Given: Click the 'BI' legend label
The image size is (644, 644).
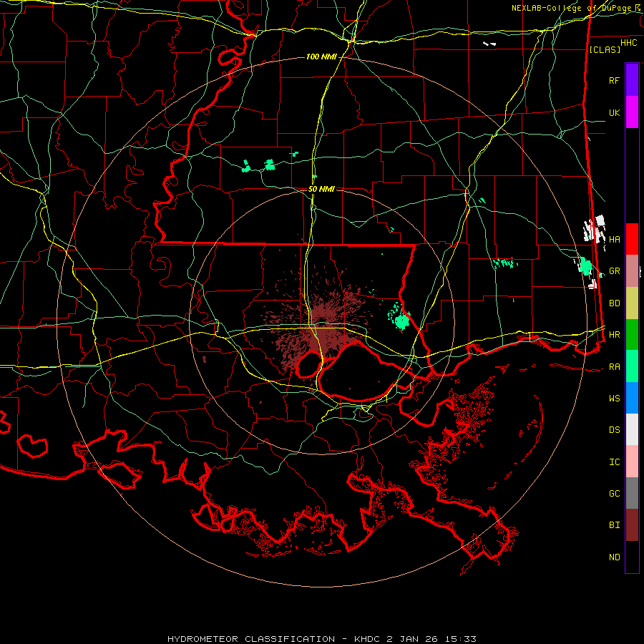Looking at the screenshot, I should tap(614, 525).
